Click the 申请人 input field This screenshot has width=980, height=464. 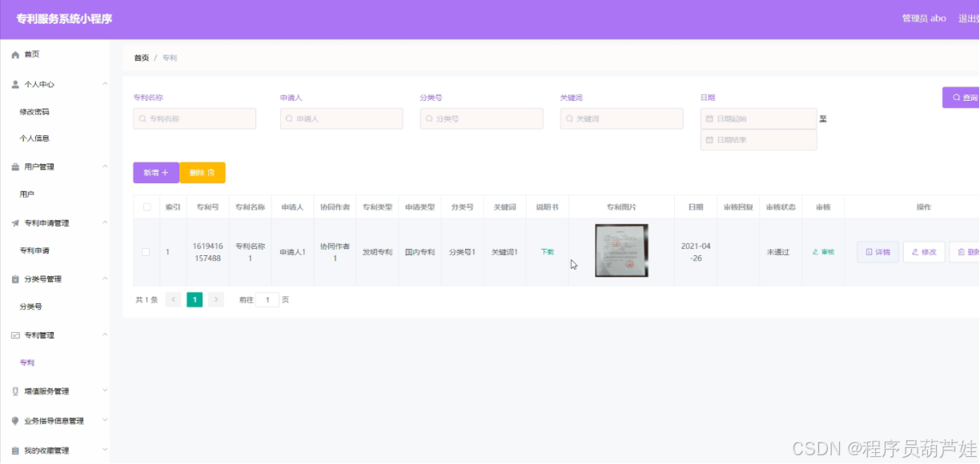click(x=342, y=118)
